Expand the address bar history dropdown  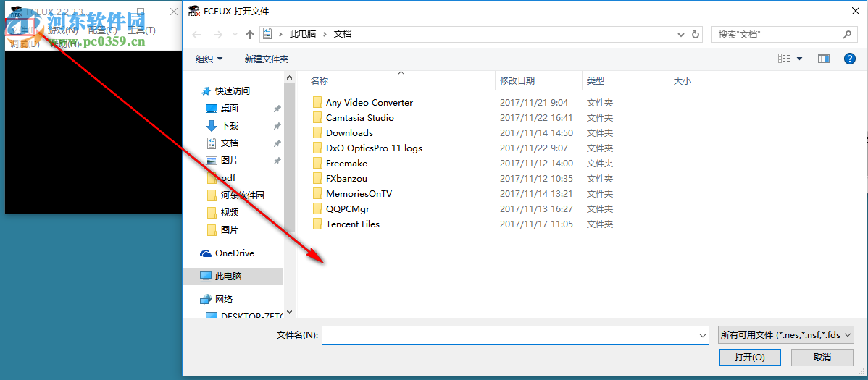pyautogui.click(x=682, y=34)
